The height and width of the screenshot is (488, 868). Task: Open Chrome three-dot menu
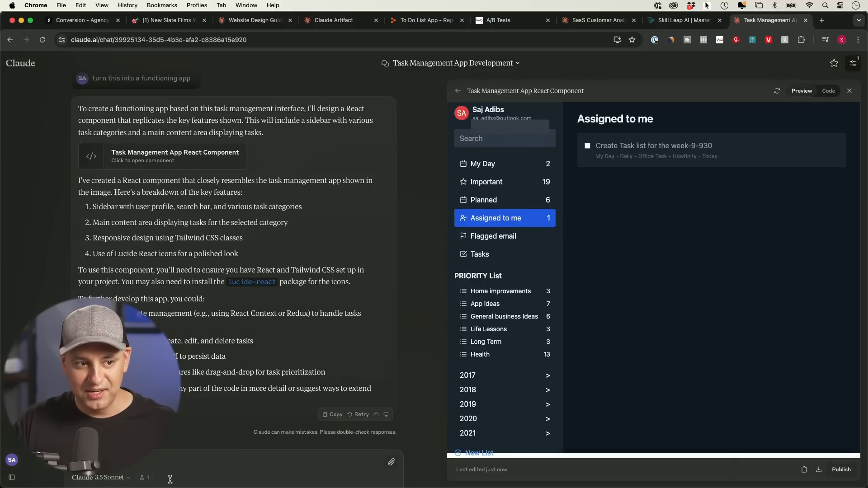(858, 40)
